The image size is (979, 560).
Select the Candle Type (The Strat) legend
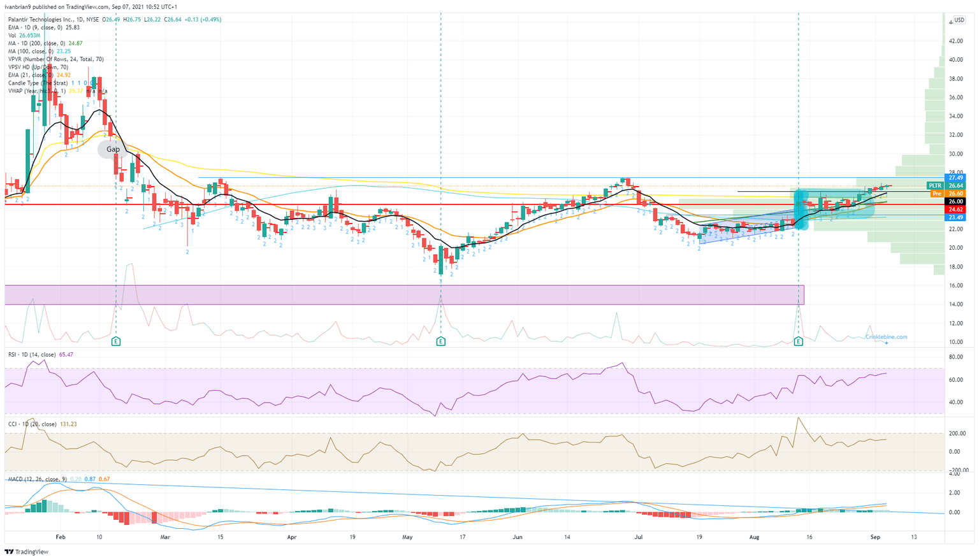point(52,83)
